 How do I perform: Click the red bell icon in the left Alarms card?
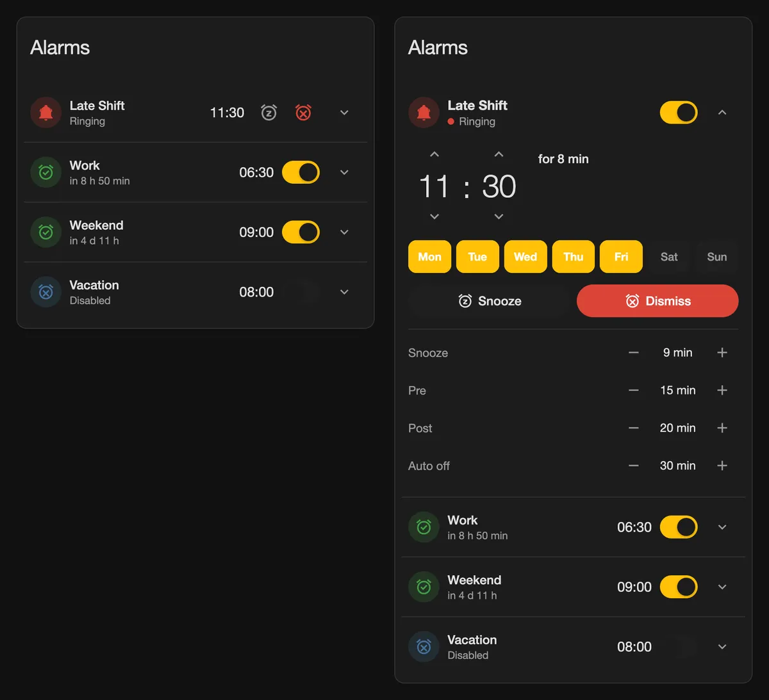click(46, 113)
